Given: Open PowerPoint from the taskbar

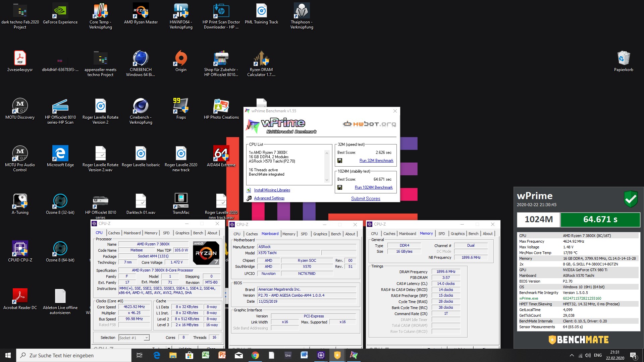Looking at the screenshot, I should (x=222, y=355).
